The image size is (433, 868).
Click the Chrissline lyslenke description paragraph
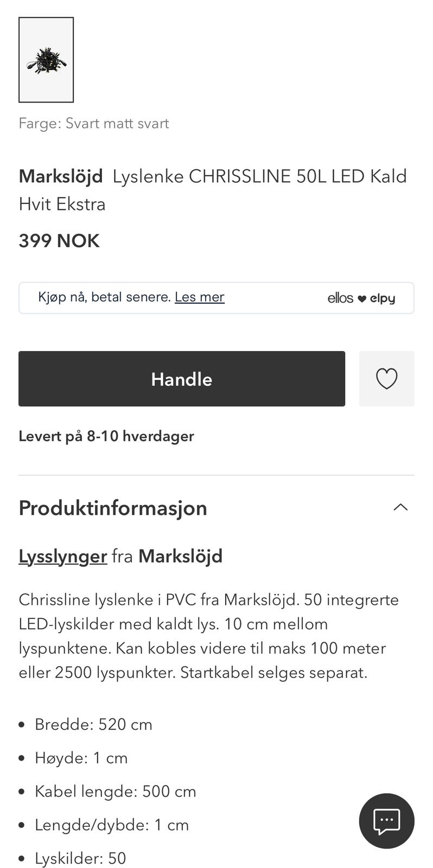tap(209, 636)
